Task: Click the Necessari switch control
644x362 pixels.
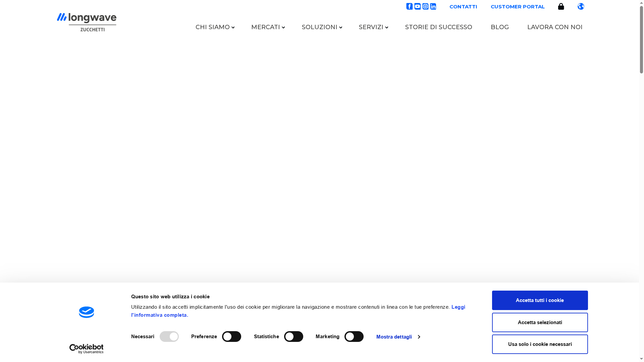Action: 169,337
